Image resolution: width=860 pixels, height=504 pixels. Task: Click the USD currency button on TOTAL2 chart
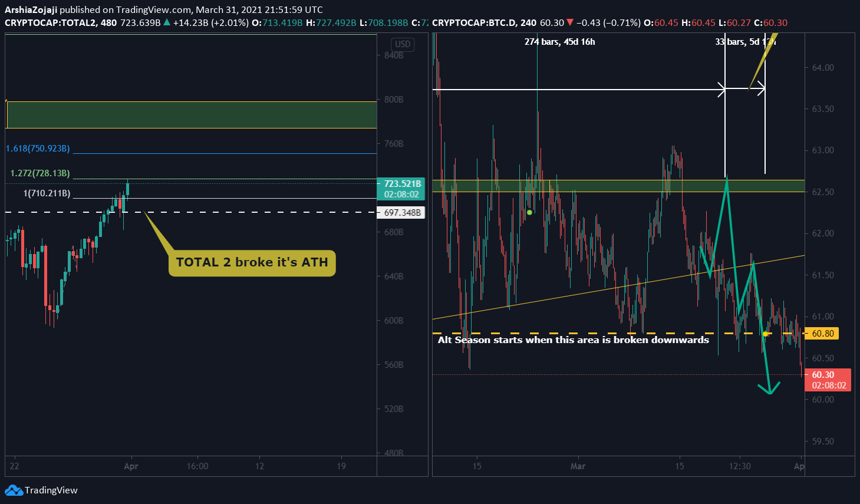coord(403,44)
